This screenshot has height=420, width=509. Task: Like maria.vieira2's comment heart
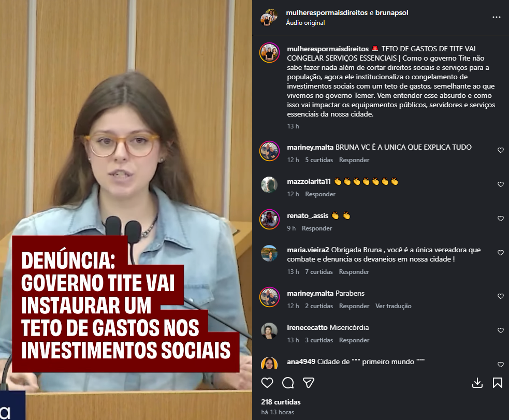501,253
